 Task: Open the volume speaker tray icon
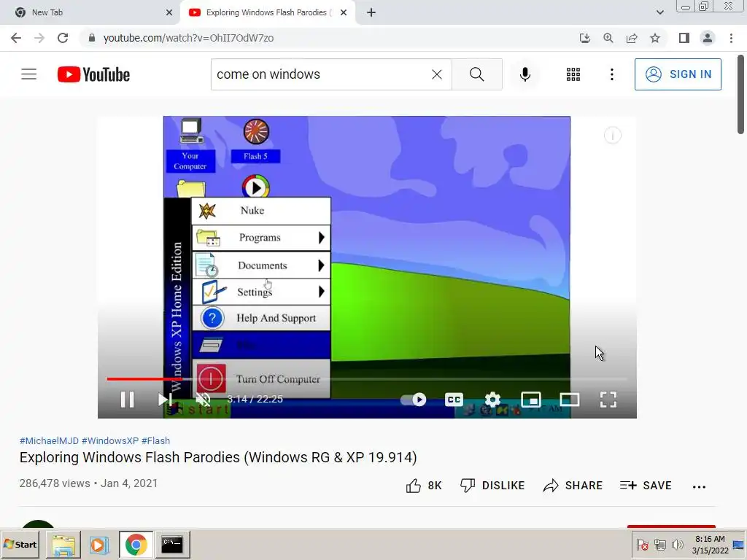point(677,545)
